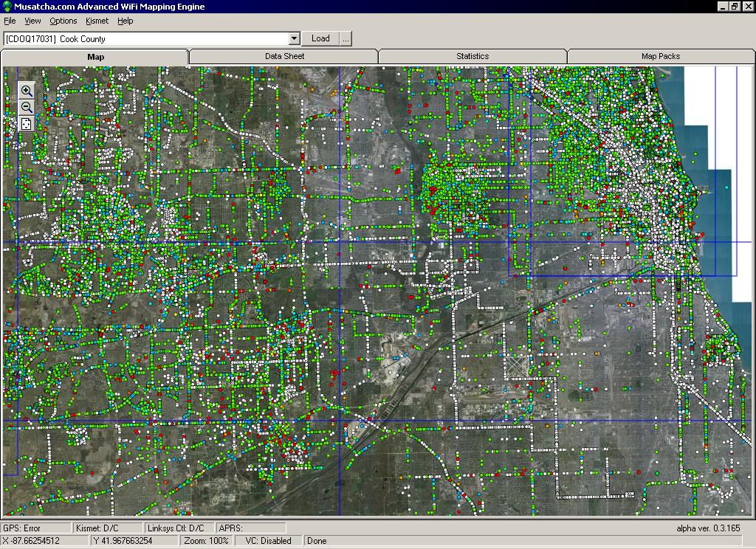Viewport: 756px width, 549px height.
Task: Click the Musatcha globe icon in title bar
Action: tap(7, 7)
